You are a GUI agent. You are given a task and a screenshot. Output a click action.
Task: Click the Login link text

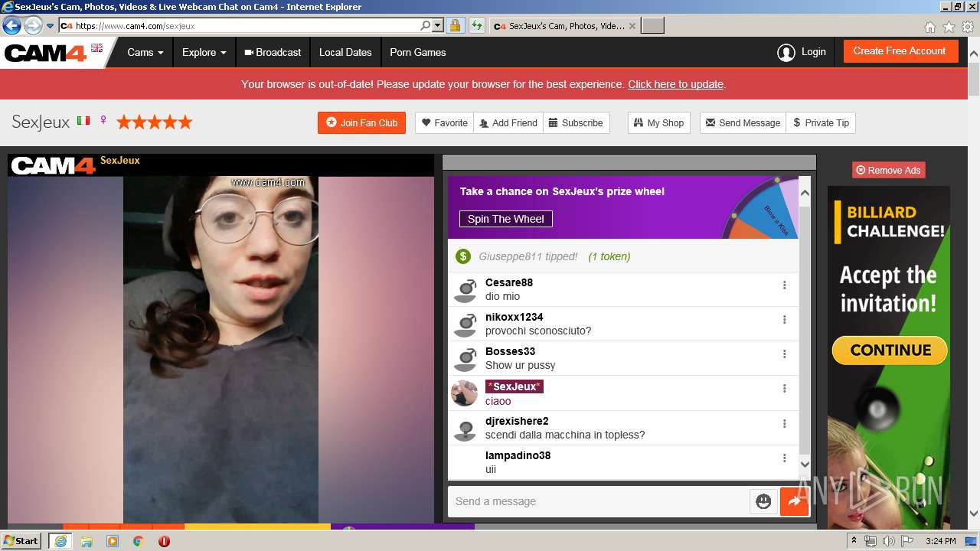coord(813,51)
